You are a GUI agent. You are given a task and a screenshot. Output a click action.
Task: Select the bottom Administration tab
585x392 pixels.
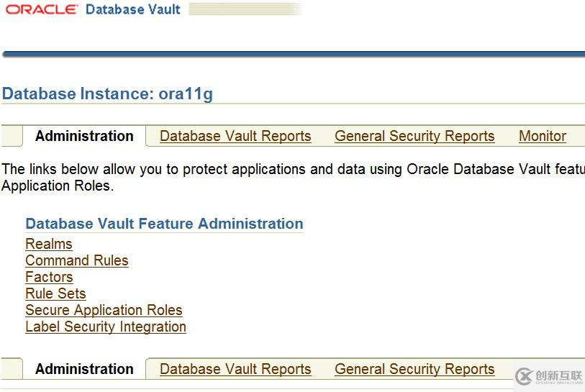[x=84, y=369]
